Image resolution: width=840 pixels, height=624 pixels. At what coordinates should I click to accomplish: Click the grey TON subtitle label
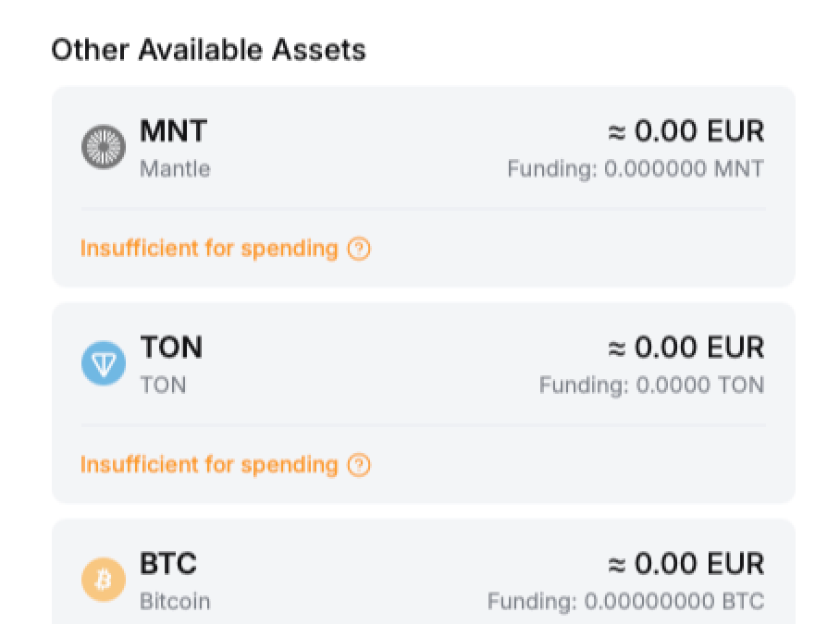pyautogui.click(x=163, y=385)
